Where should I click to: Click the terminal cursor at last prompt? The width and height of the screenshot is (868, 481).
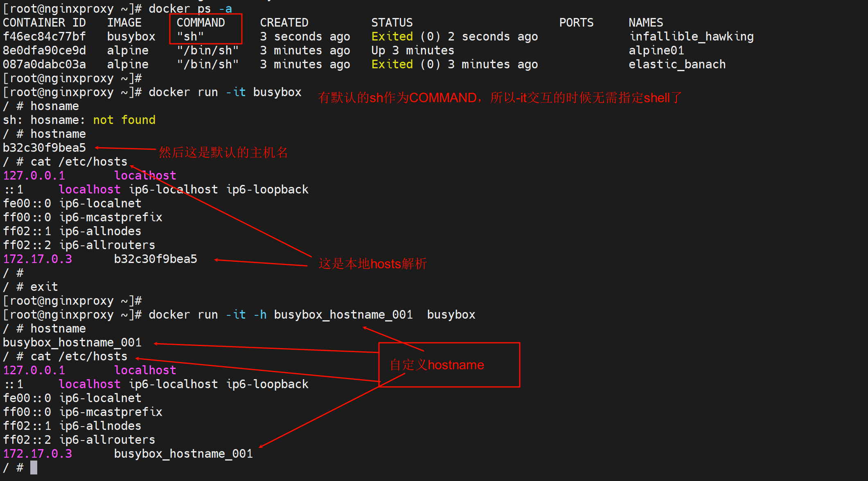tap(34, 468)
